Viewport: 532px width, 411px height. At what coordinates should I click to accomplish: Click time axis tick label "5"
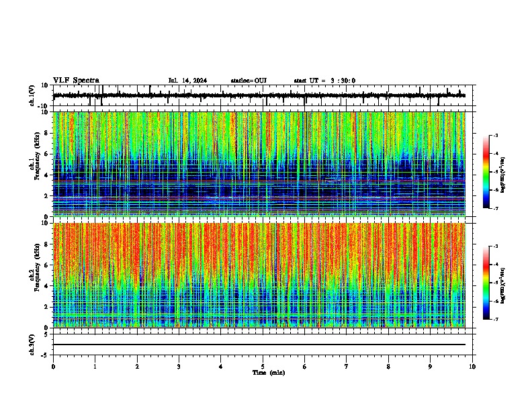(263, 367)
